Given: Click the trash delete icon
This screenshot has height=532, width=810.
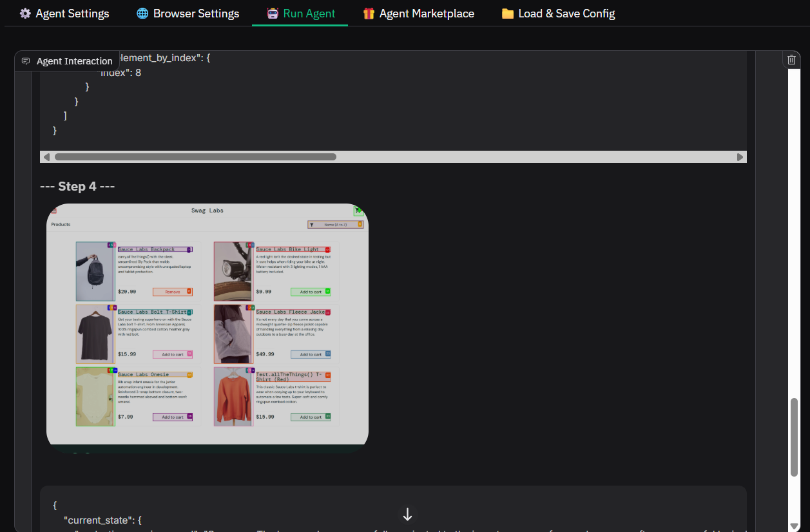Looking at the screenshot, I should (792, 59).
